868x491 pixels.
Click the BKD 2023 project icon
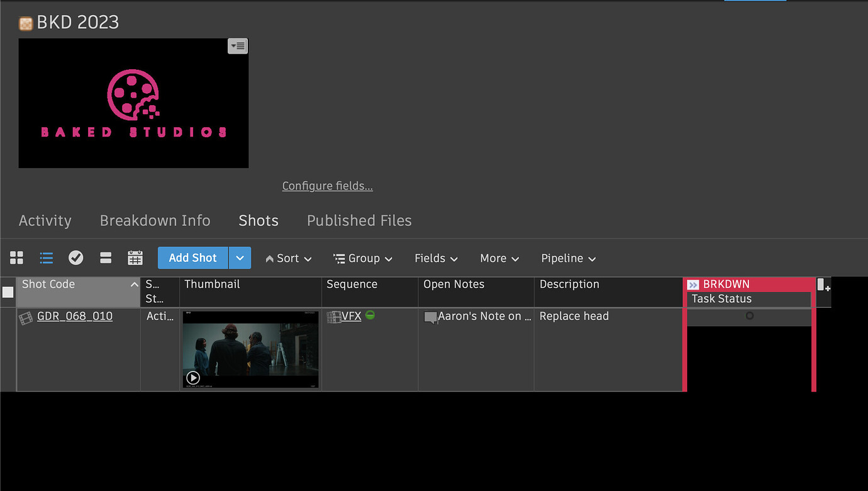pyautogui.click(x=26, y=23)
